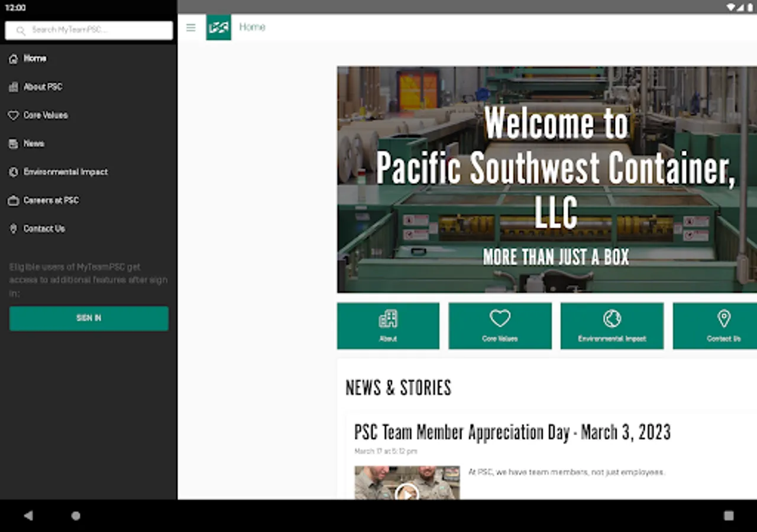Toggle the hamburger menu icon
The image size is (757, 532).
pyautogui.click(x=190, y=27)
